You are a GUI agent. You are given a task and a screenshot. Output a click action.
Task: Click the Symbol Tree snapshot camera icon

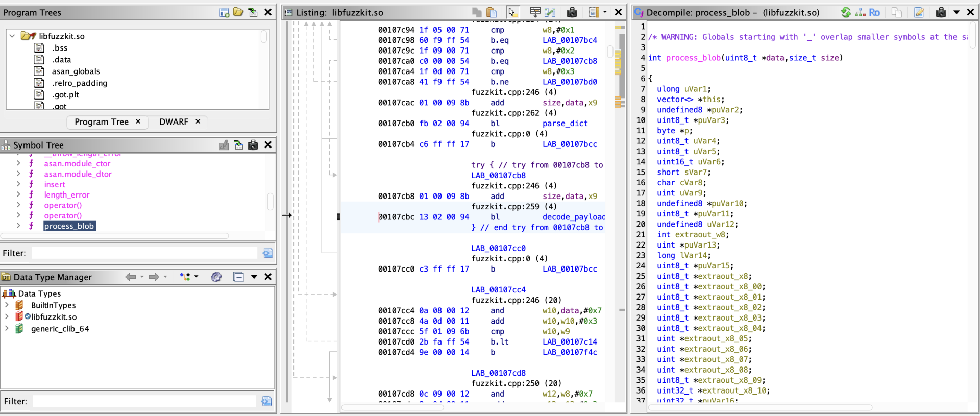pos(253,145)
